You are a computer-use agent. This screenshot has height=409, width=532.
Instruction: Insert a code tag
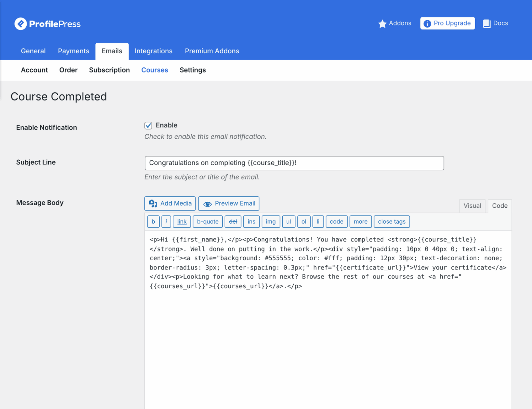337,222
